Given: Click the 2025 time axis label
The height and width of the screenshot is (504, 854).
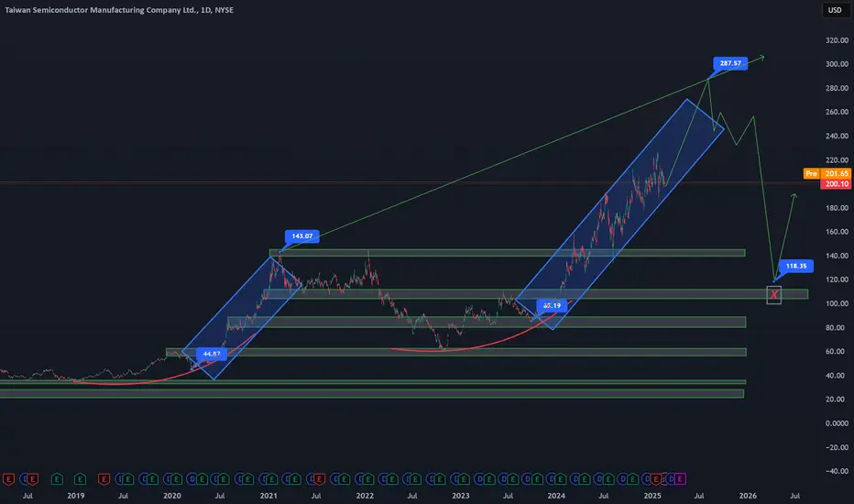Looking at the screenshot, I should [652, 496].
